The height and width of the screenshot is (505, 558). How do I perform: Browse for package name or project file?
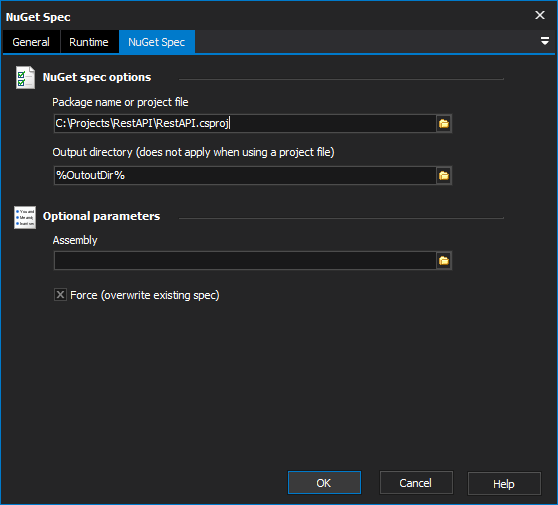444,123
